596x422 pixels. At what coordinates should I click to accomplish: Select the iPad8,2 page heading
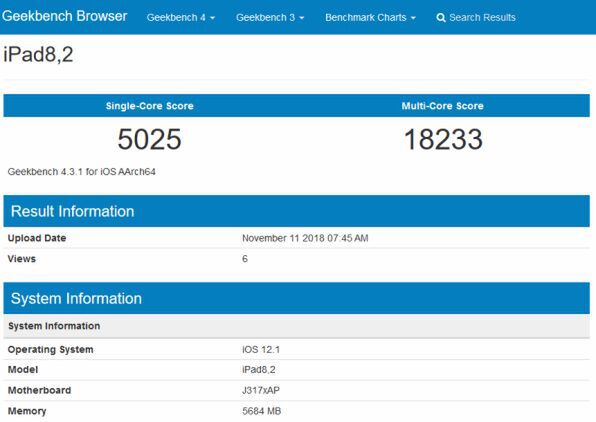point(38,54)
